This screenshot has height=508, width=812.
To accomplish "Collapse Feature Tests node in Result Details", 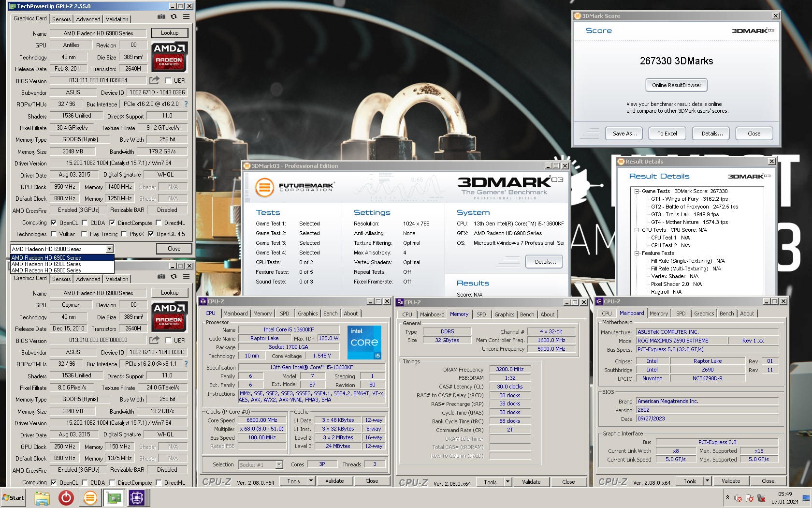I will 637,253.
